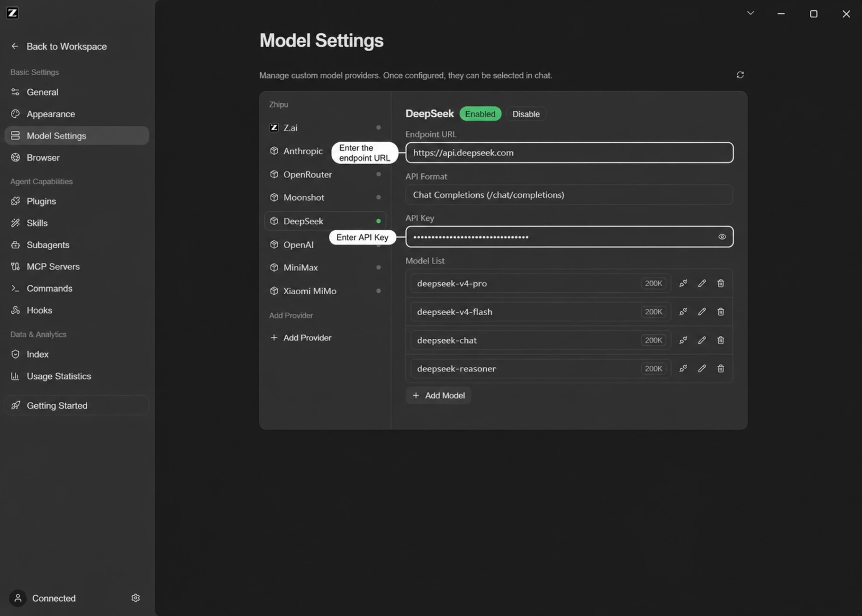Edit the deepseek-v4-pro model
Screen dimensions: 862x616
[702, 283]
